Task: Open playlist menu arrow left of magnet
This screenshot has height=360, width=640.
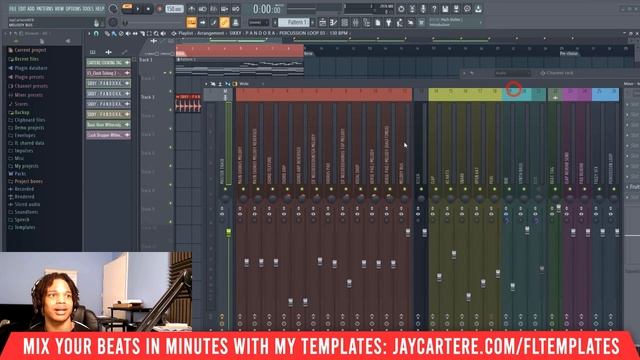Action: [89, 33]
